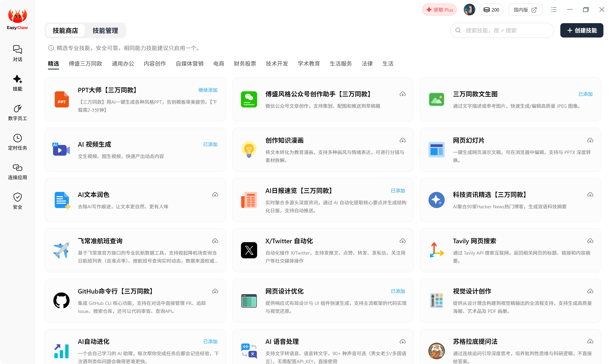
Task: Click the PPT大师 skill icon
Action: coord(61,99)
